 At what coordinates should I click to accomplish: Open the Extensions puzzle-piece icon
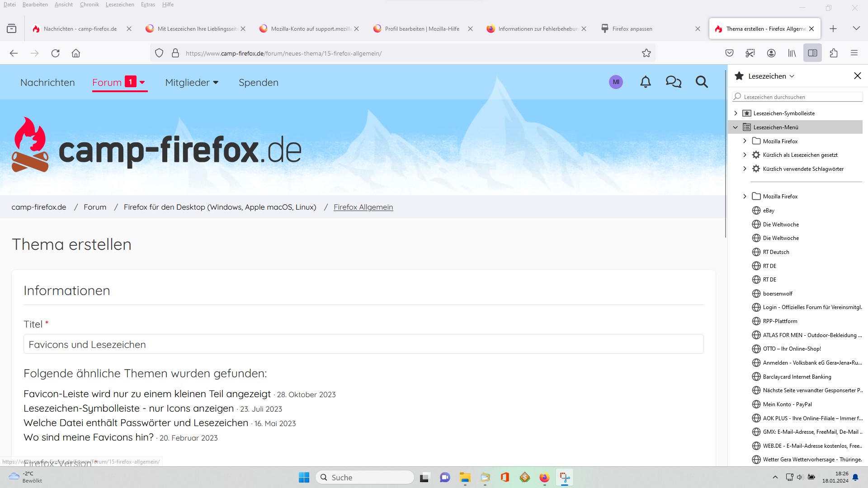834,53
